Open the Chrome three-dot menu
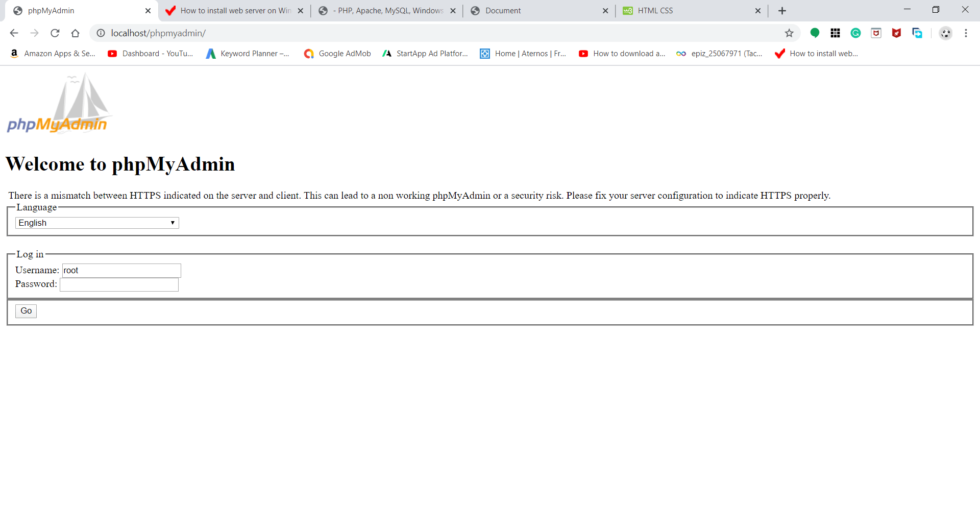Image resolution: width=980 pixels, height=526 pixels. click(966, 33)
